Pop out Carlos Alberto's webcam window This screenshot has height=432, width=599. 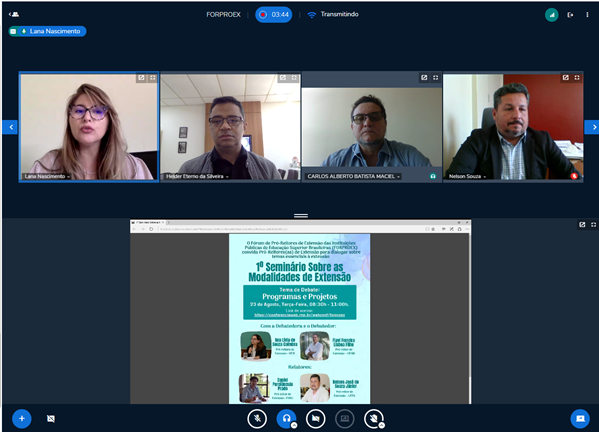(424, 78)
